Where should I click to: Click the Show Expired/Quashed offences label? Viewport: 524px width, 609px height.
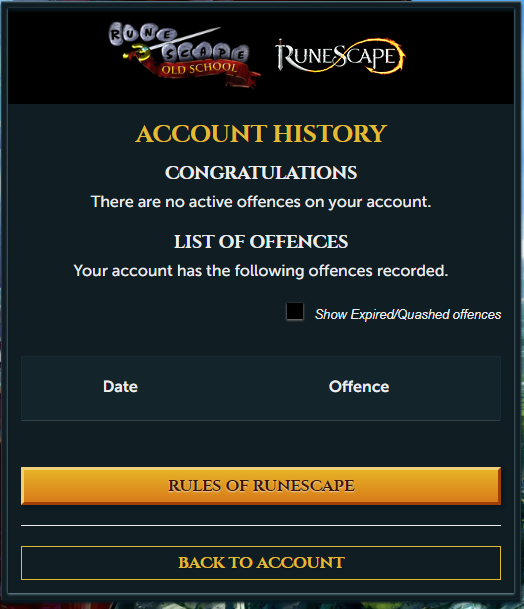click(408, 314)
